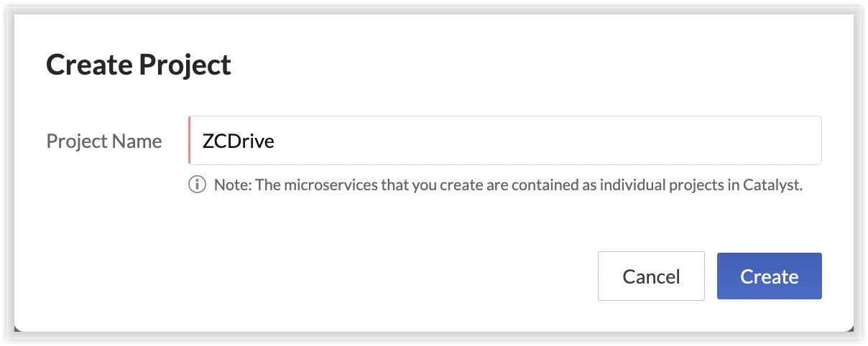Dismiss the dialog with the Cancel button
868x346 pixels.
tap(651, 276)
